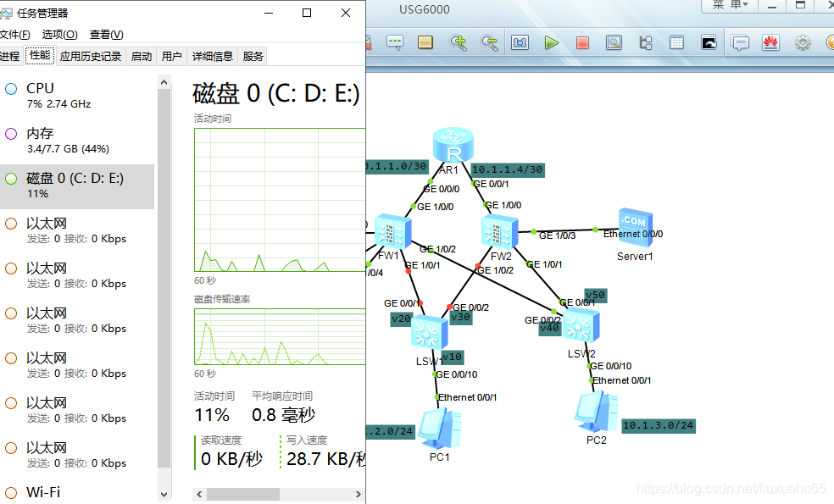Open eNSP settings gear icon
Image resolution: width=834 pixels, height=504 pixels.
(x=803, y=42)
